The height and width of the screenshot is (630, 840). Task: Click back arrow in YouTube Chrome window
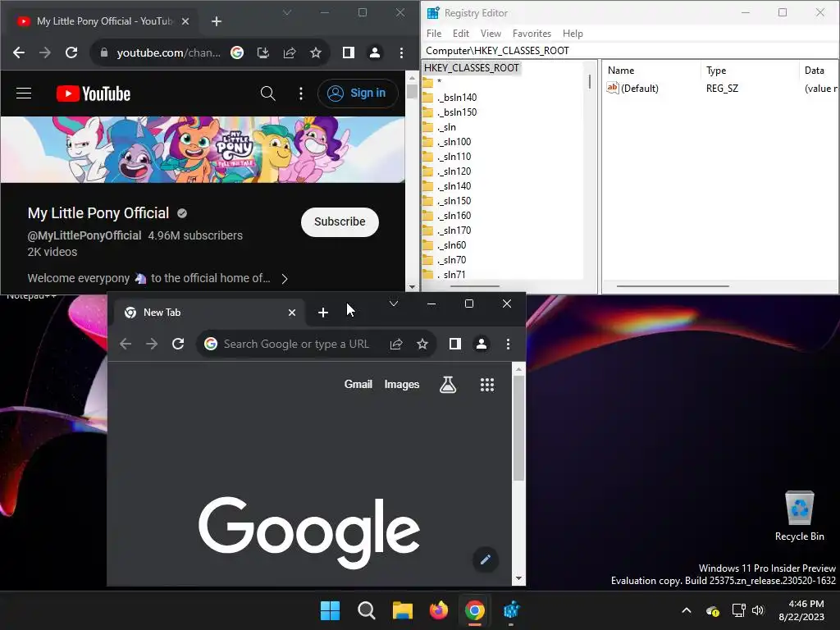(x=19, y=52)
